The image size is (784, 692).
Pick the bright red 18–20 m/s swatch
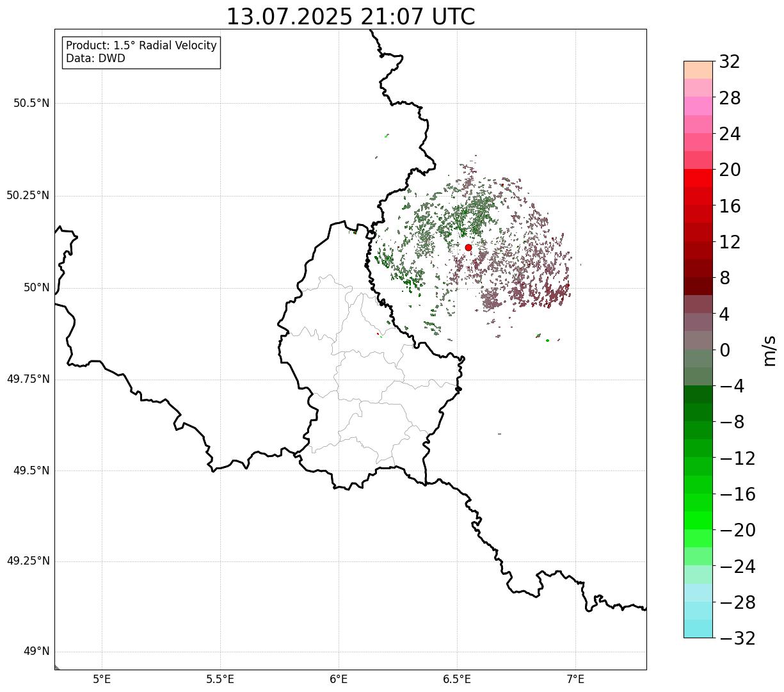click(698, 178)
